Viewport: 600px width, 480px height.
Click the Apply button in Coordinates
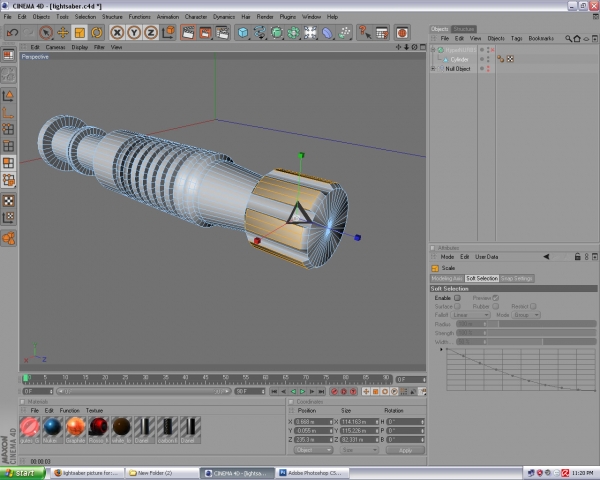pos(405,450)
